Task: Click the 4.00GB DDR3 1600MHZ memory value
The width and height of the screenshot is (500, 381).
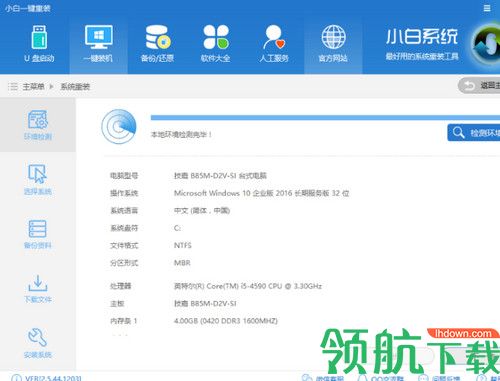Action: pyautogui.click(x=226, y=321)
